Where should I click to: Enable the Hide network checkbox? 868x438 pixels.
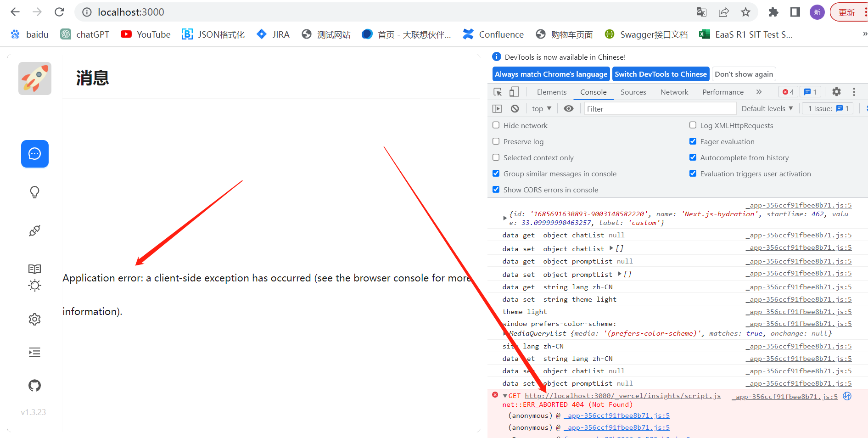click(x=496, y=125)
